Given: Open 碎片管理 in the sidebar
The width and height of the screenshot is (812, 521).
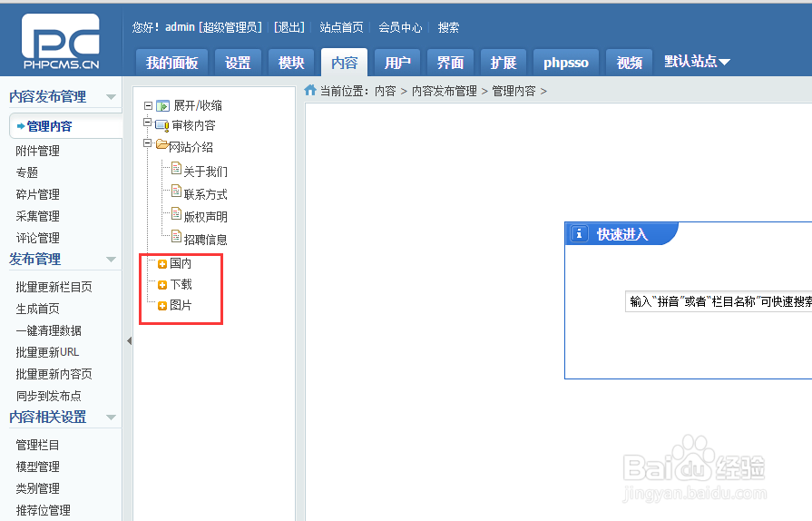Looking at the screenshot, I should [38, 194].
